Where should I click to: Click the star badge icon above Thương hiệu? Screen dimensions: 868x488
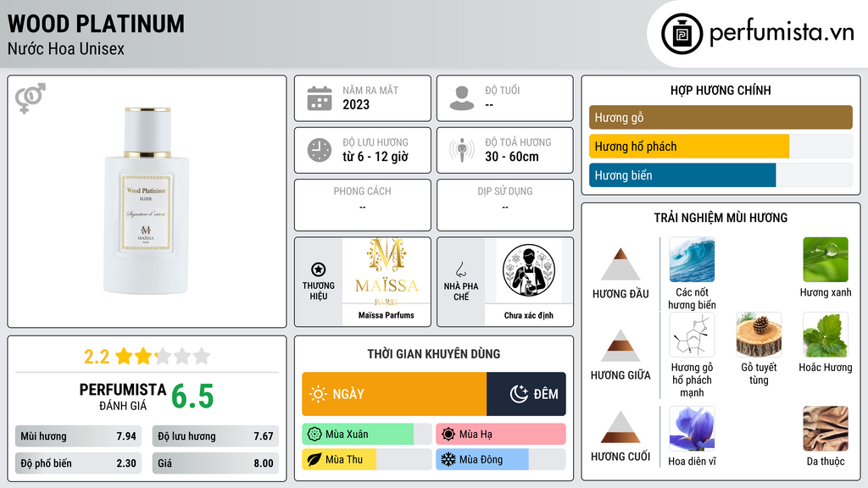[319, 269]
